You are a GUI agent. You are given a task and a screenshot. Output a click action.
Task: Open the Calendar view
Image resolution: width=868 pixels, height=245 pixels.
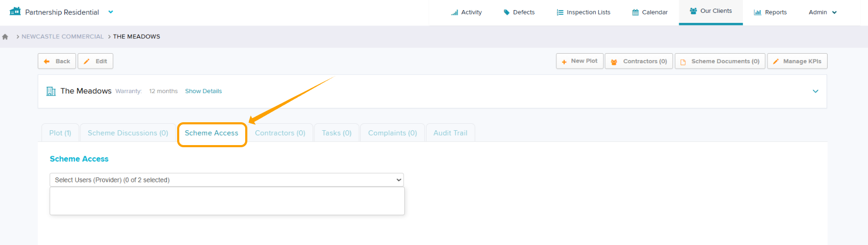650,12
